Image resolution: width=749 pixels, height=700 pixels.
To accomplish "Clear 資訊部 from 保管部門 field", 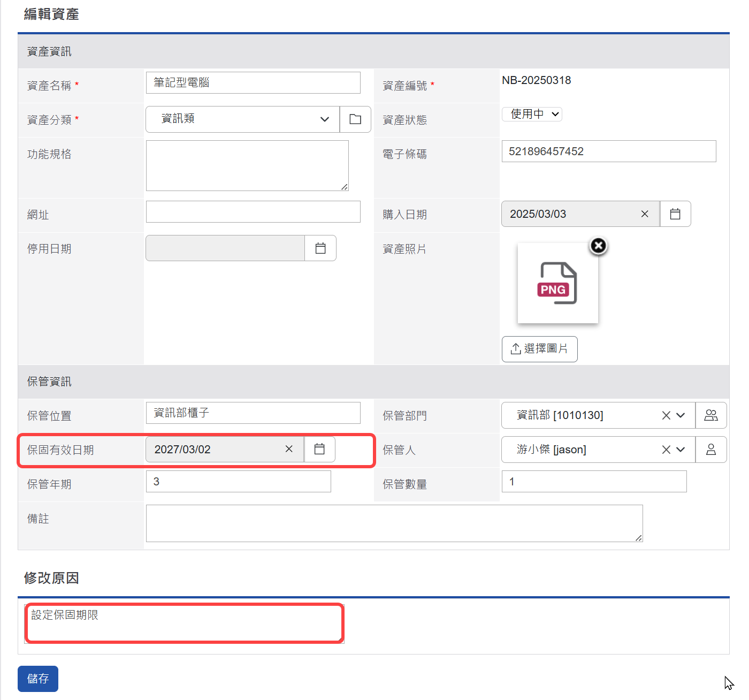I will pyautogui.click(x=666, y=415).
